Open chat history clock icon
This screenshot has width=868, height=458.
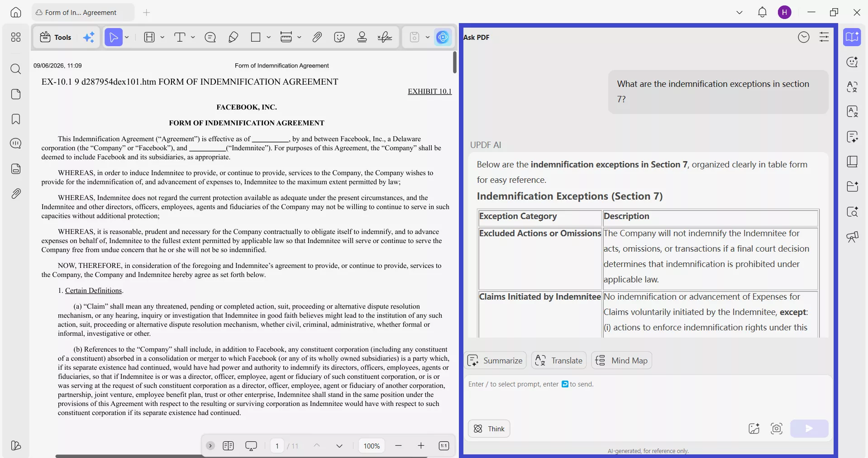pyautogui.click(x=804, y=37)
